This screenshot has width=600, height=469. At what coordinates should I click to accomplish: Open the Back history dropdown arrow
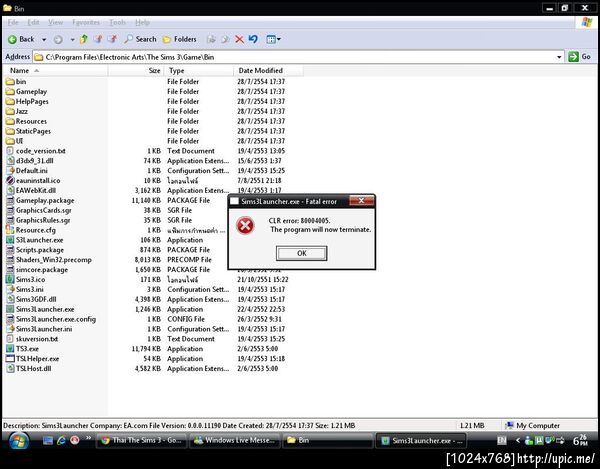tap(44, 39)
